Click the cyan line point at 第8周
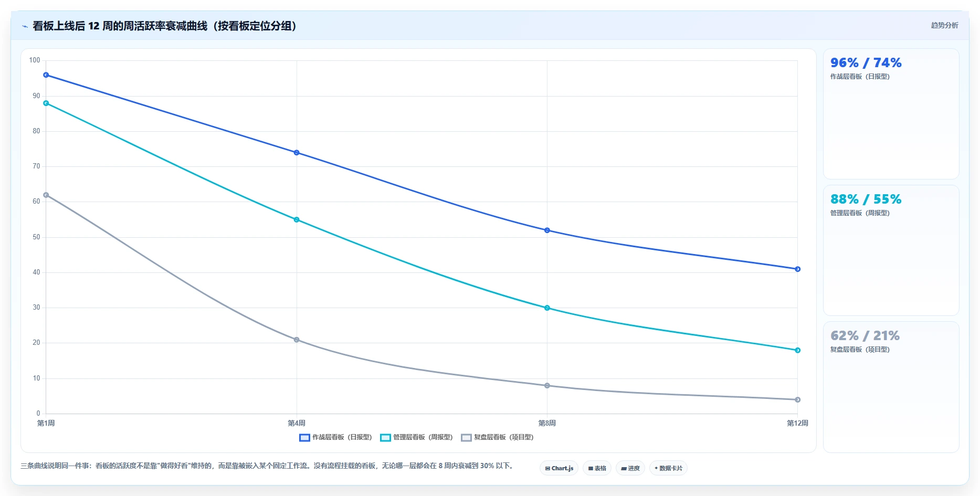The width and height of the screenshot is (980, 496). (547, 308)
